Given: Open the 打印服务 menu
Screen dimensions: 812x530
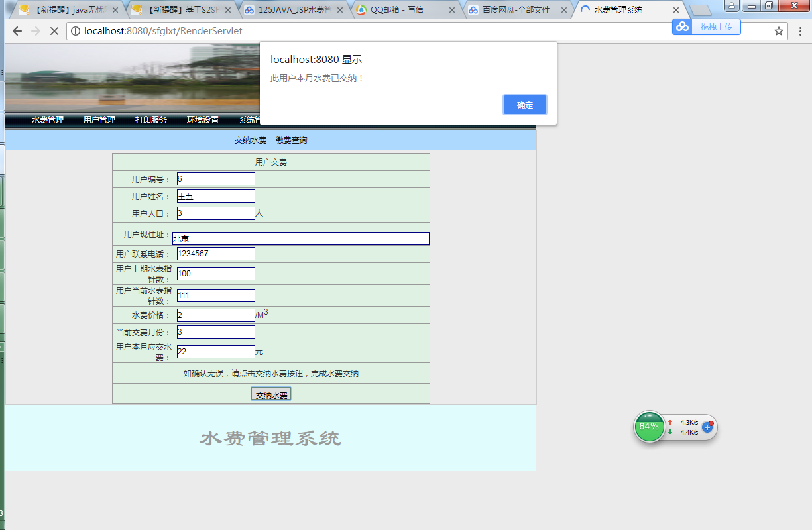Looking at the screenshot, I should coord(151,120).
